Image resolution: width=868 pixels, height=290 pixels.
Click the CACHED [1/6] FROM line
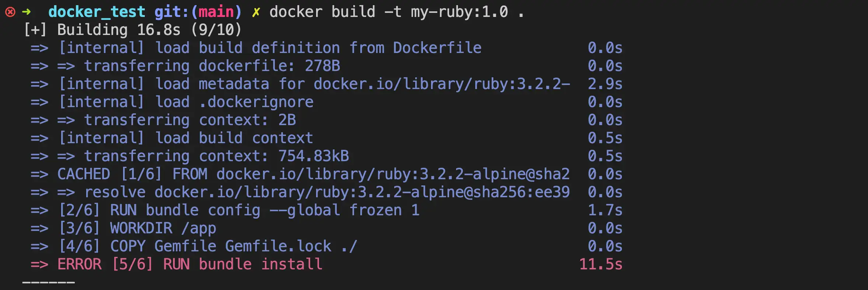tap(313, 174)
